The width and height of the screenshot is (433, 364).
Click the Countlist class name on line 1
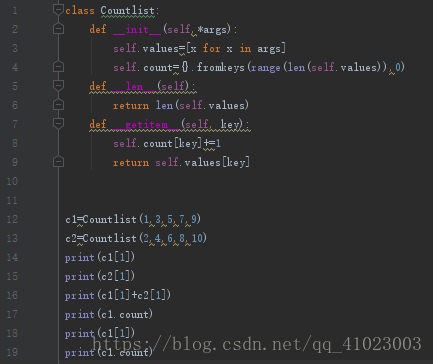pos(128,10)
